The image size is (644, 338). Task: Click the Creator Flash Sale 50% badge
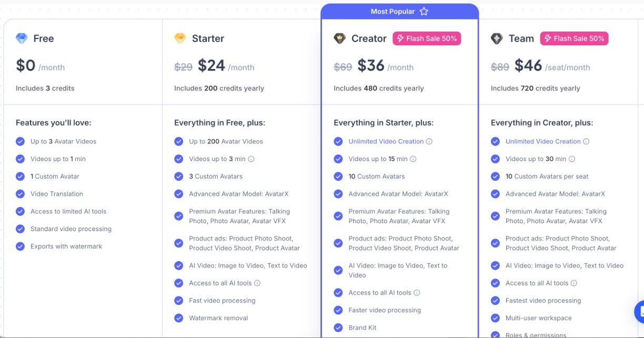(427, 38)
